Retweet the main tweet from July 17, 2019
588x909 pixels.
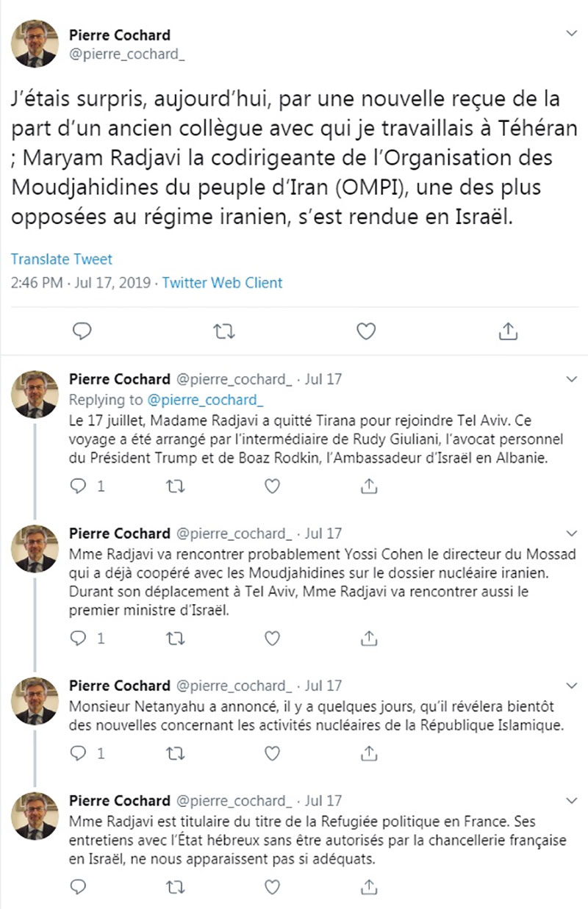point(224,331)
